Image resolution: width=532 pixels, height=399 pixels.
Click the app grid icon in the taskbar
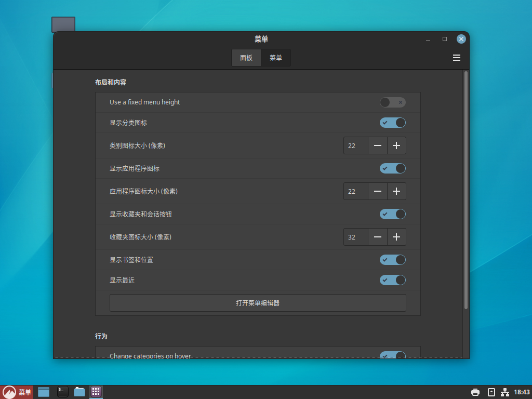tap(96, 392)
